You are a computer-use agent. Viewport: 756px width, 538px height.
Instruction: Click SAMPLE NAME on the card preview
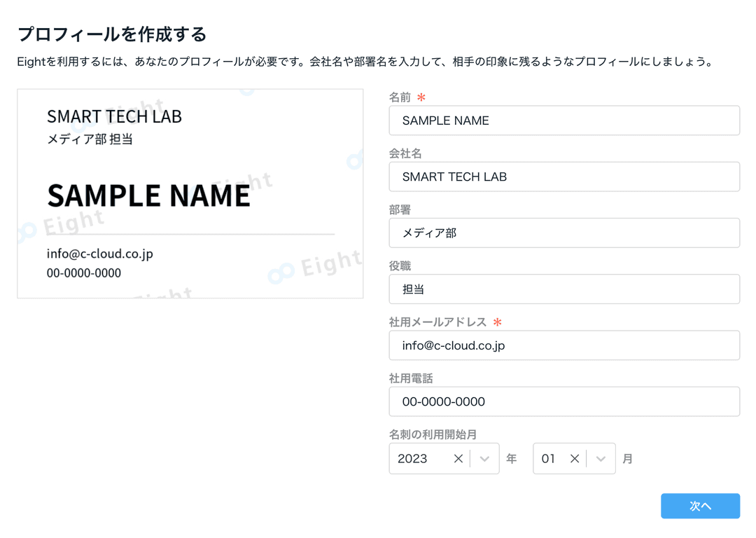tap(148, 195)
